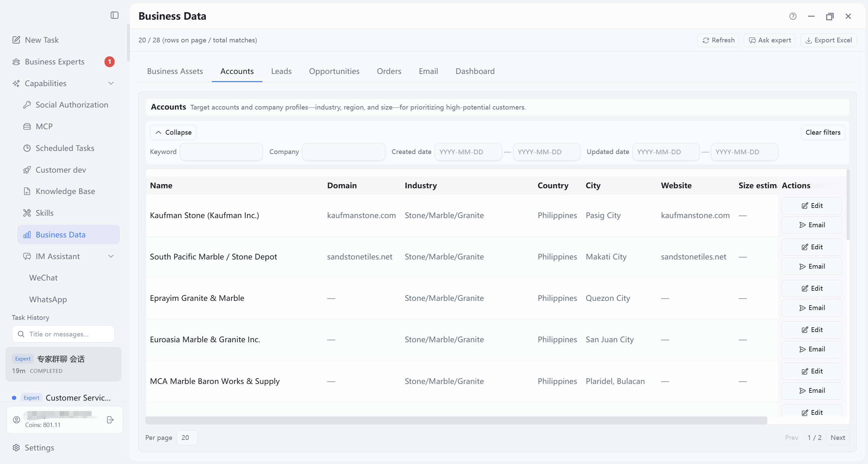Switch to the Dashboard tab
Screen dimensions: 868x464
tap(475, 71)
